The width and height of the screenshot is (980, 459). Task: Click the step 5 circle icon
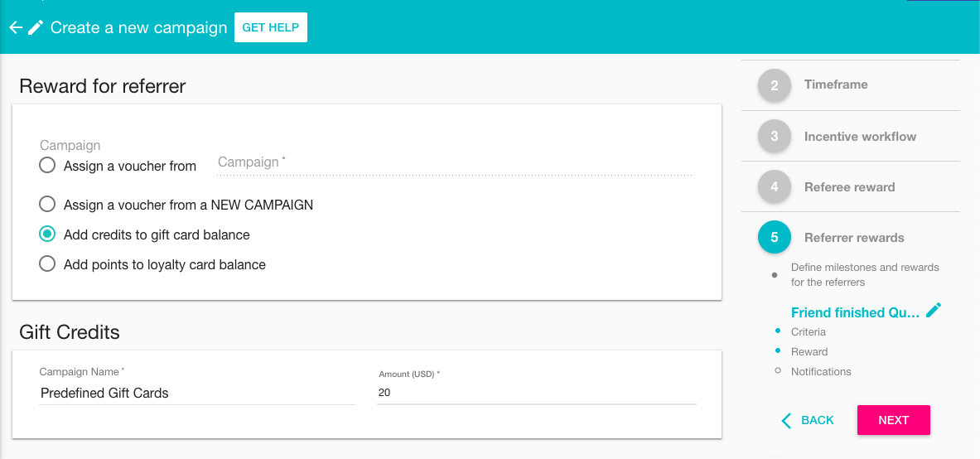(x=775, y=238)
